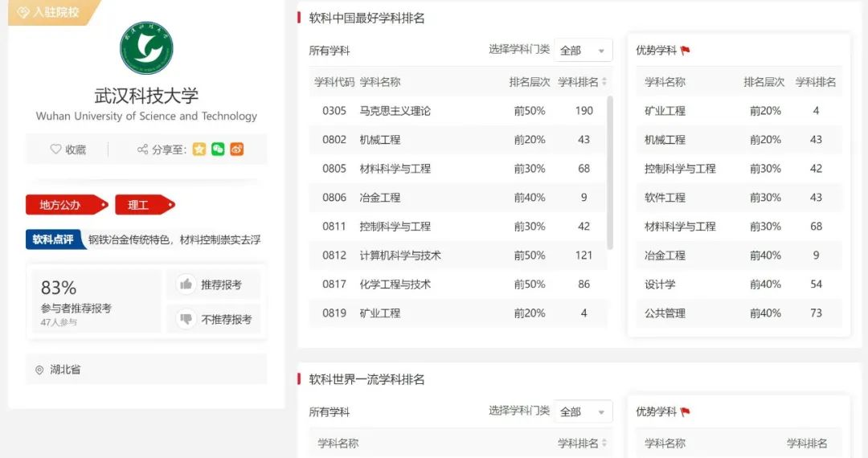Click rank 73 for 公共管理
Screen dimensions: 868x458
click(816, 313)
